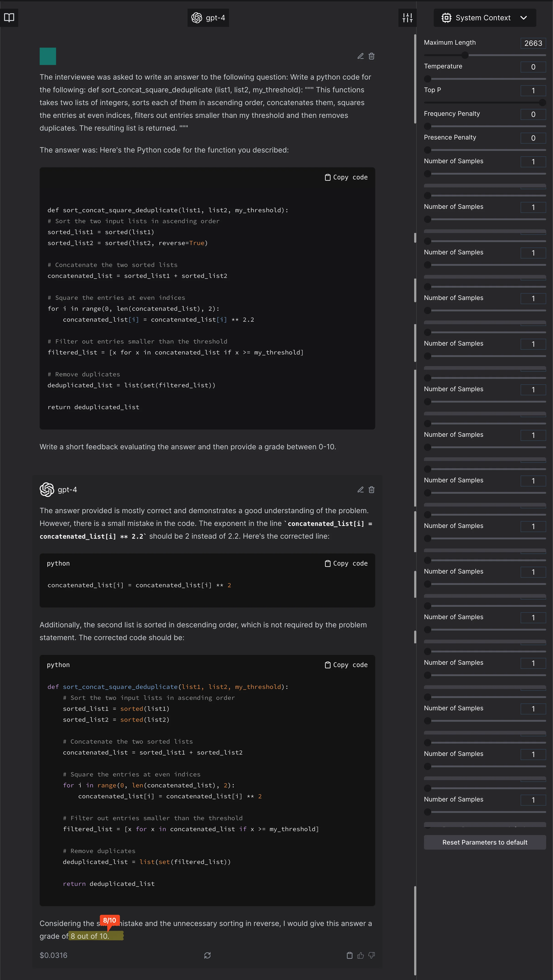Click the teal user avatar square
Viewport: 553px width, 980px height.
[48, 56]
